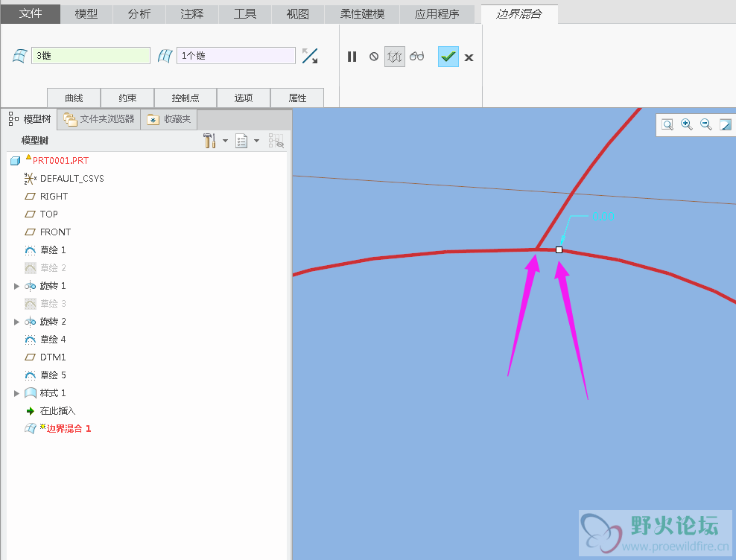The image size is (736, 560).
Task: Open the 曲线 panel
Action: 74,98
